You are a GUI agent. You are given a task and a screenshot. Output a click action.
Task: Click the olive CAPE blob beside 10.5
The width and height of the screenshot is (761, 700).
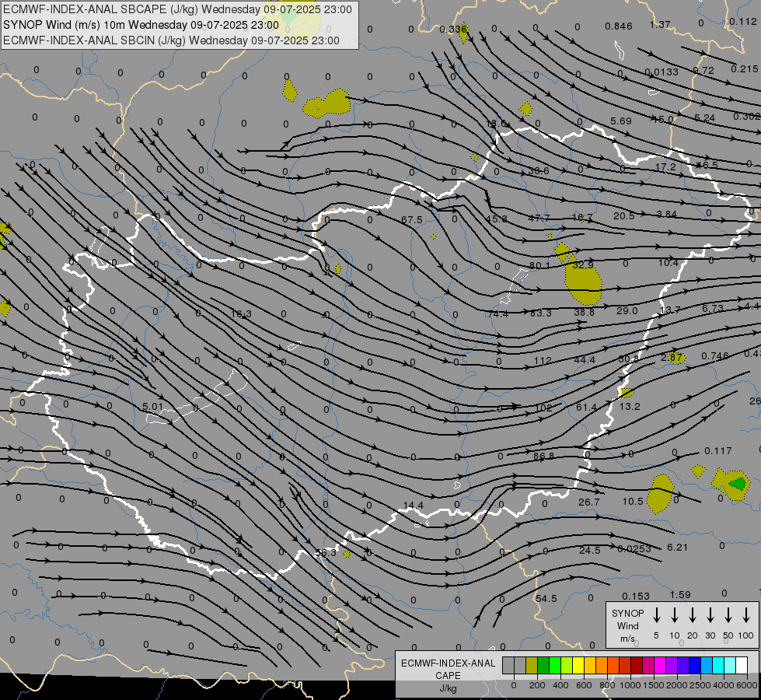[660, 494]
